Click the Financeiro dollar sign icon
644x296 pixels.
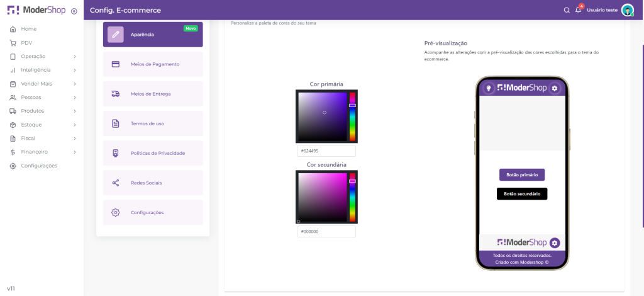coord(13,152)
